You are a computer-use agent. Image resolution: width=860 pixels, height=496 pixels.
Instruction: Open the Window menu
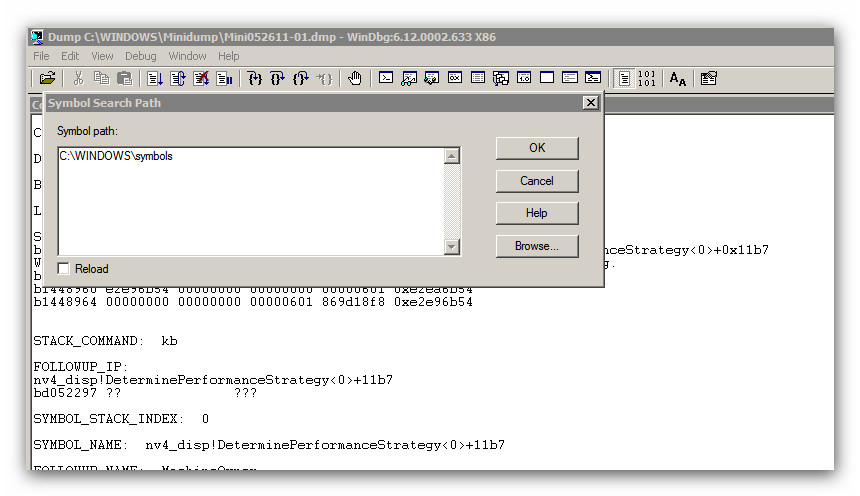(x=187, y=56)
